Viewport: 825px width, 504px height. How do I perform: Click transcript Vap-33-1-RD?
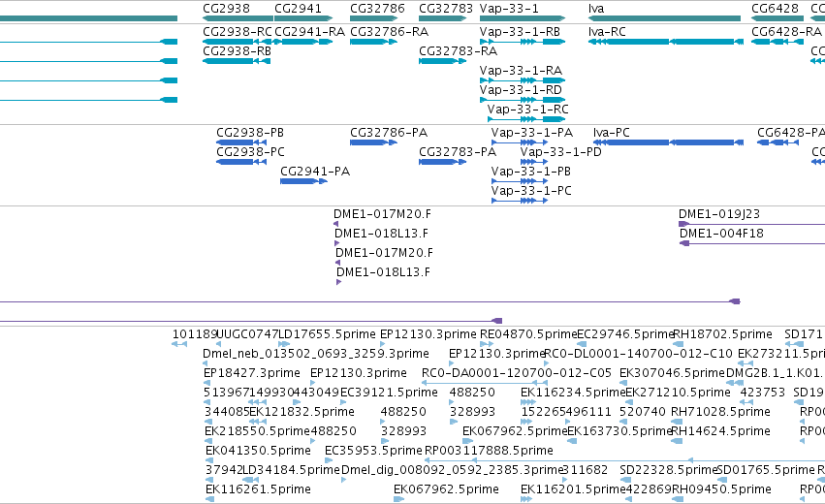pos(521,90)
